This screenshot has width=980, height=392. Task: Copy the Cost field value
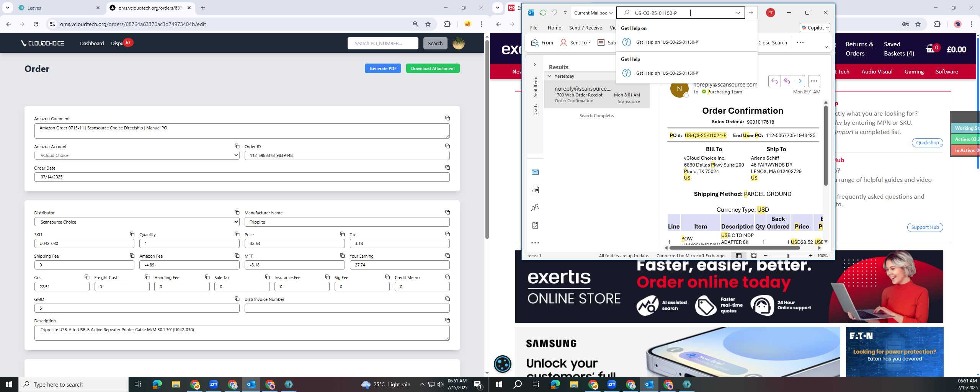click(87, 277)
